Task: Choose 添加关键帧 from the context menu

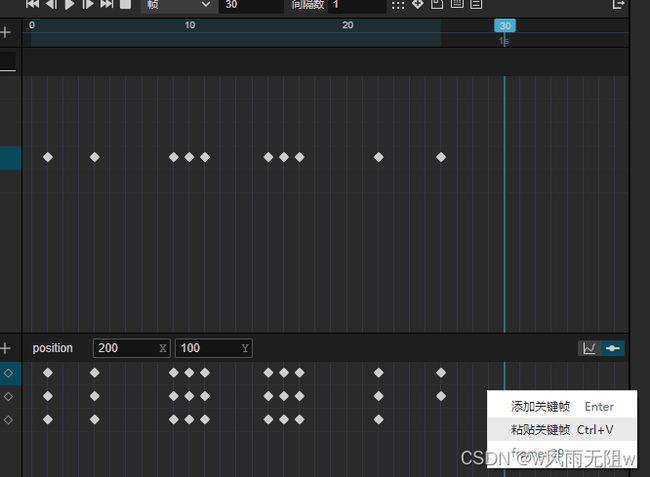Action: (x=562, y=407)
